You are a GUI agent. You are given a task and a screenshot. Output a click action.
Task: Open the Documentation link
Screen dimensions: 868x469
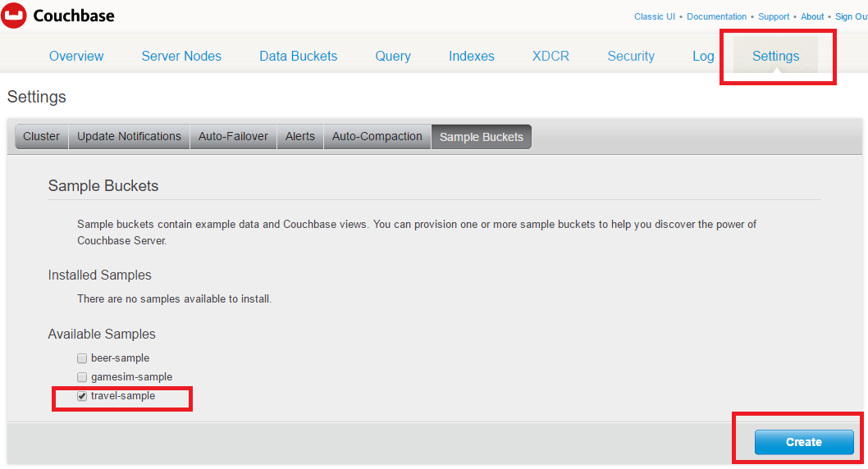point(716,16)
